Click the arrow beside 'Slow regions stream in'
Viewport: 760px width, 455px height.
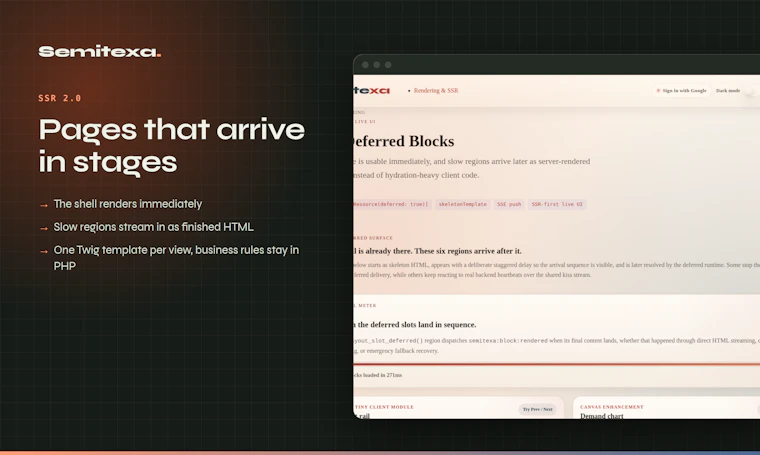point(44,228)
